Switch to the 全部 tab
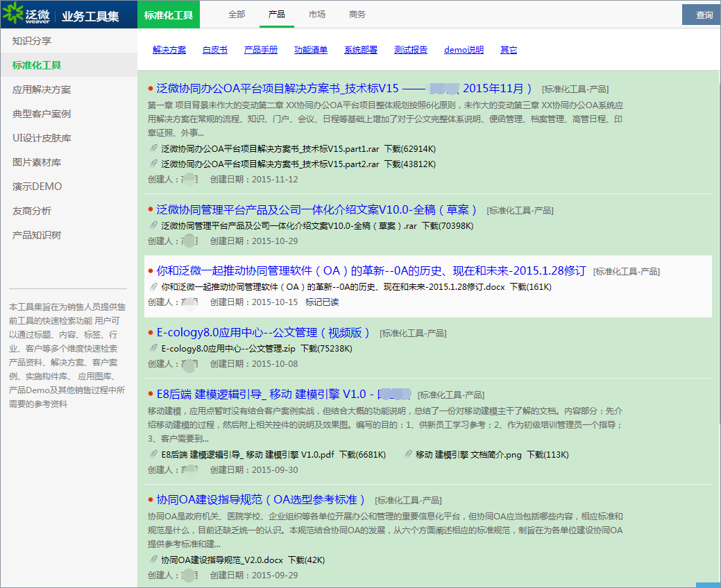The image size is (721, 588). pos(237,15)
